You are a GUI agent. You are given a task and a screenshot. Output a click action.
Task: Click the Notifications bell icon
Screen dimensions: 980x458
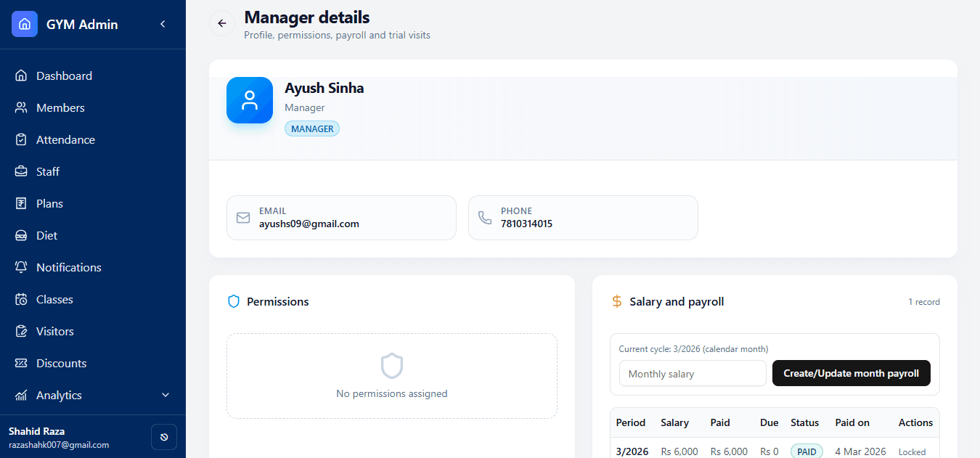coord(23,267)
